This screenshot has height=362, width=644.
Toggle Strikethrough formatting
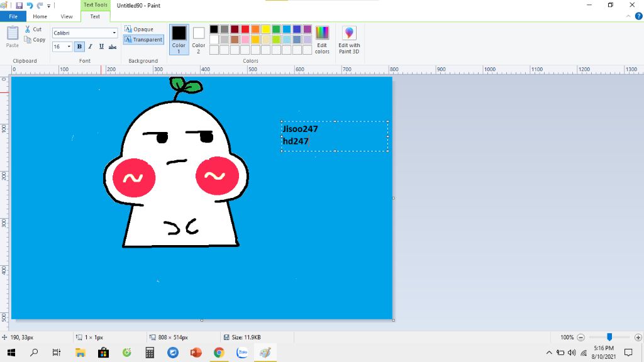(x=113, y=47)
